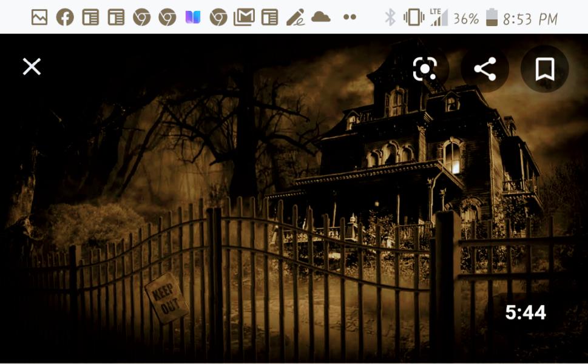Expand the two-dot more notifications indicator

[x=350, y=18]
